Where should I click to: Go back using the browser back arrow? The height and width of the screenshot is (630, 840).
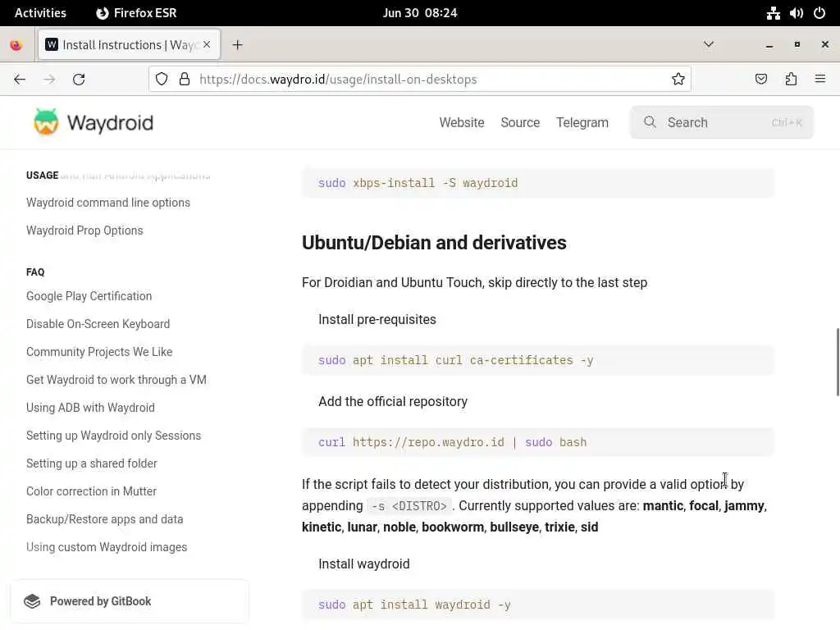(20, 80)
